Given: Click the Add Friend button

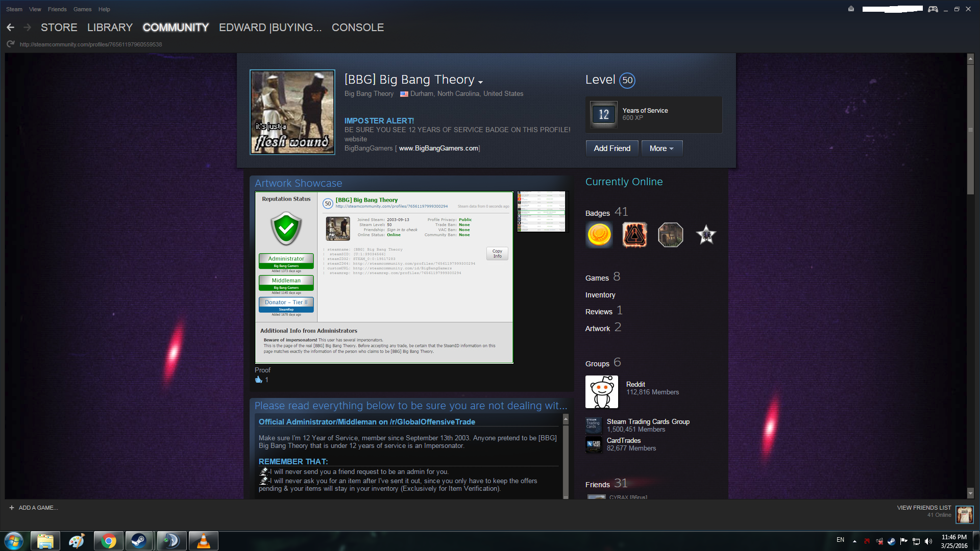Looking at the screenshot, I should (612, 148).
